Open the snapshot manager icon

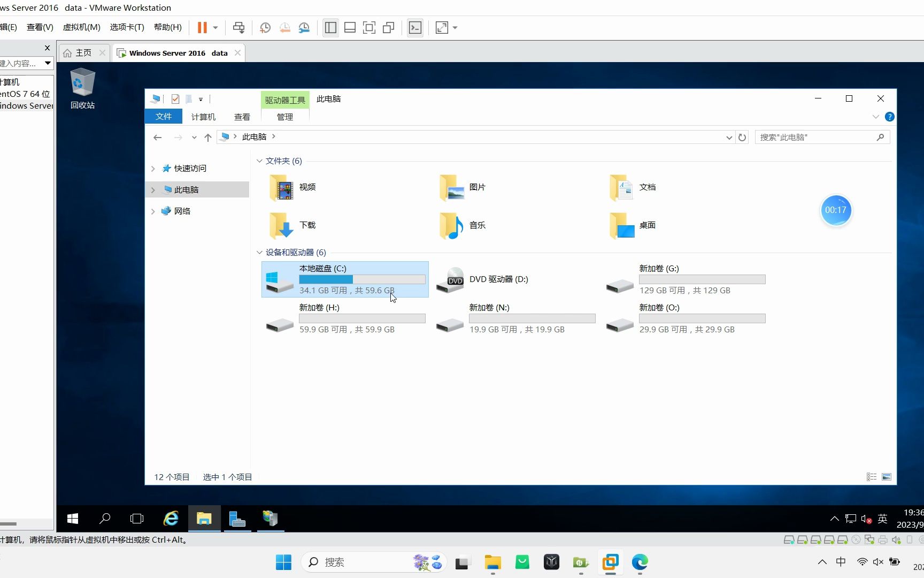(304, 28)
